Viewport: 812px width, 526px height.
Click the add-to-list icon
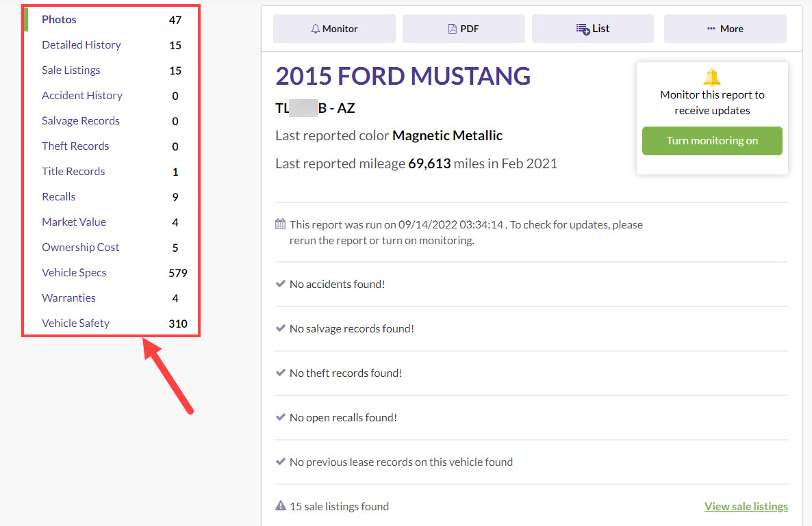point(583,29)
